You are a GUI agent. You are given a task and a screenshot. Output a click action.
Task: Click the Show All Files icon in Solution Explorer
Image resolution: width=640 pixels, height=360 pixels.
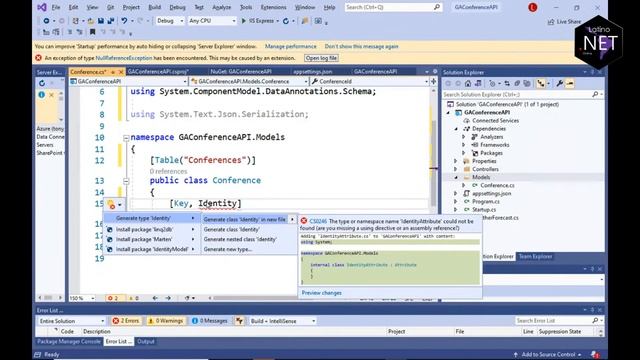pos(527,83)
